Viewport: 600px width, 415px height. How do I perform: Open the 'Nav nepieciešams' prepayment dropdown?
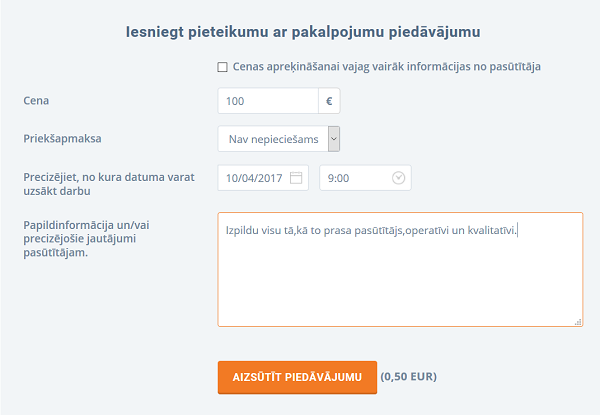[x=272, y=139]
